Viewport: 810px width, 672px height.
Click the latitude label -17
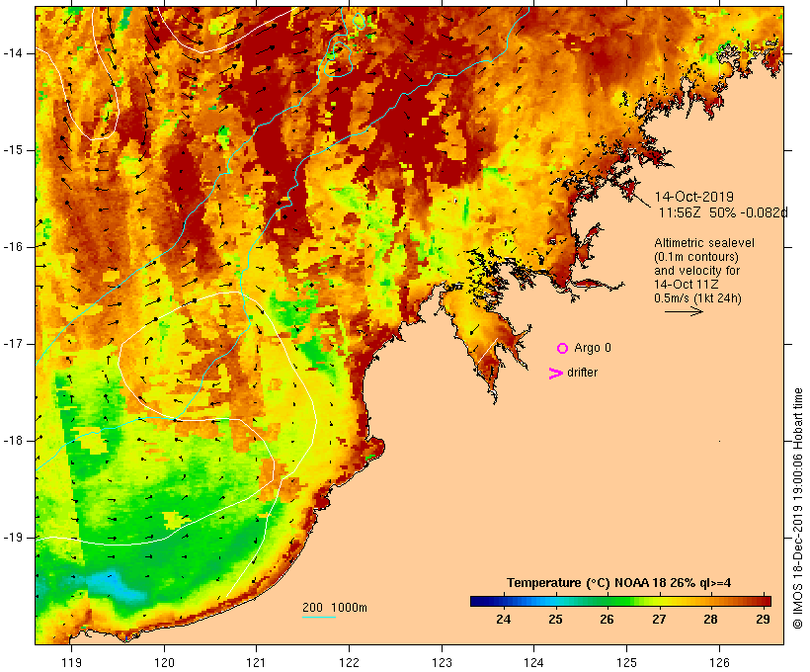tap(13, 344)
